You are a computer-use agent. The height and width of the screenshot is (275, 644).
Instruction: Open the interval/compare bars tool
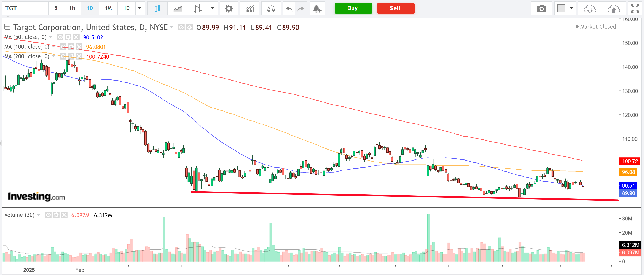pos(198,8)
